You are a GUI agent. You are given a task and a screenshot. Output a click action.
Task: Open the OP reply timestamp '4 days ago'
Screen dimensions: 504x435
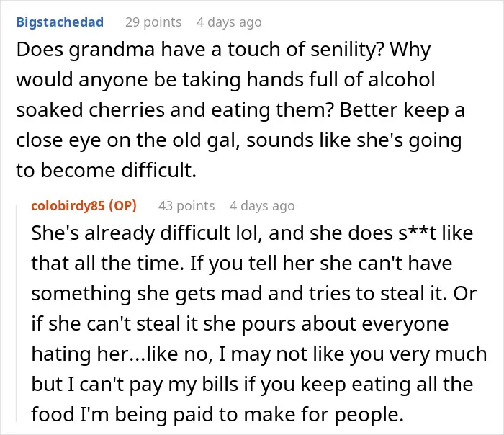tap(262, 206)
